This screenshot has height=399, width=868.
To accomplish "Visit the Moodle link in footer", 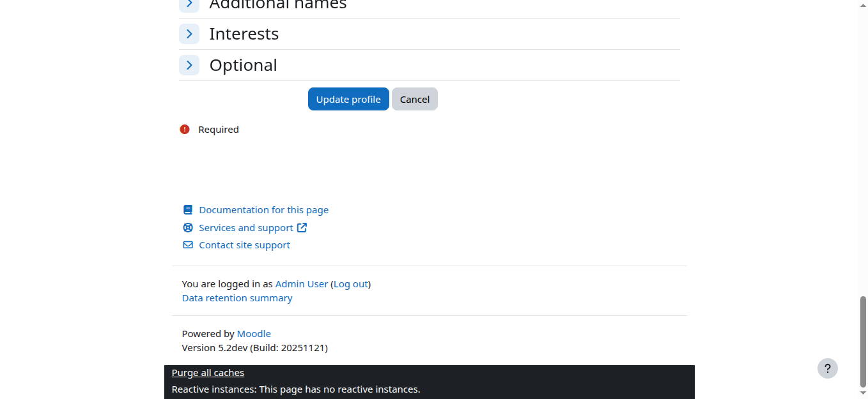I will [x=254, y=334].
